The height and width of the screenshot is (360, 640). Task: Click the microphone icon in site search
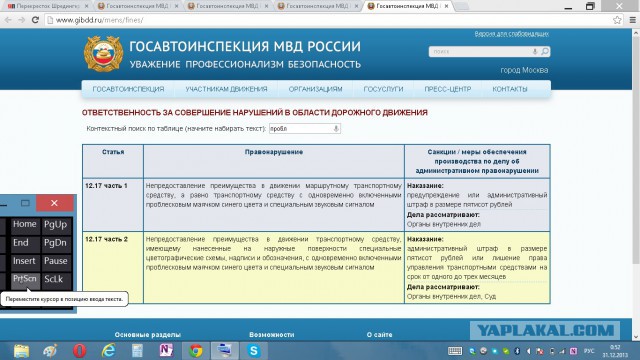(x=535, y=51)
